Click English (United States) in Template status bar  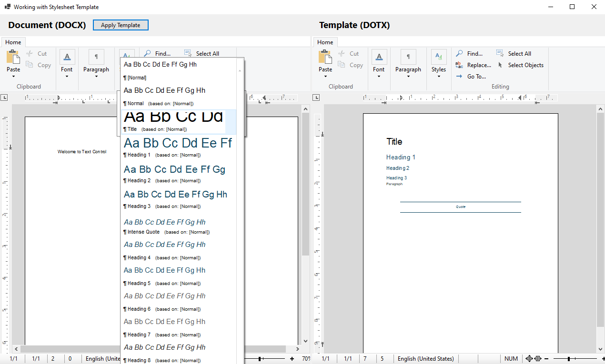[x=426, y=359]
